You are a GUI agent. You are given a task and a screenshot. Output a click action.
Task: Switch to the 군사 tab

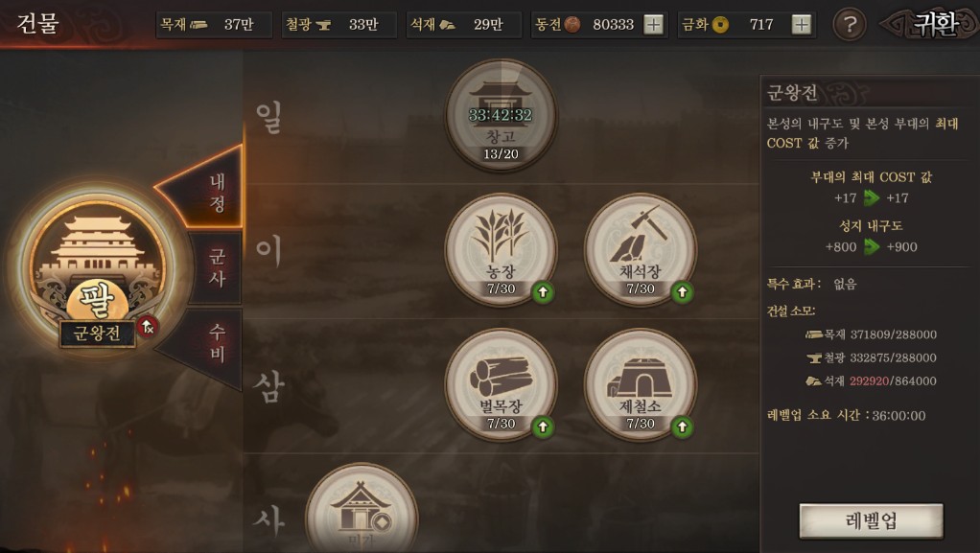point(216,267)
